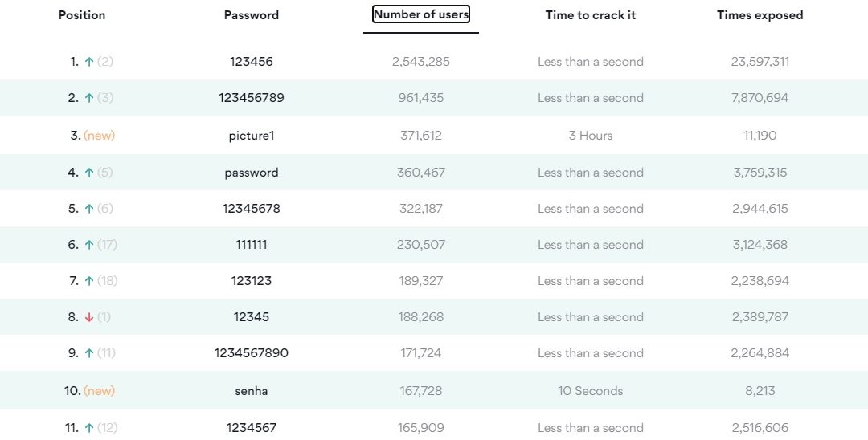The width and height of the screenshot is (868, 440).
Task: Click the senha password cell
Action: pyautogui.click(x=252, y=391)
